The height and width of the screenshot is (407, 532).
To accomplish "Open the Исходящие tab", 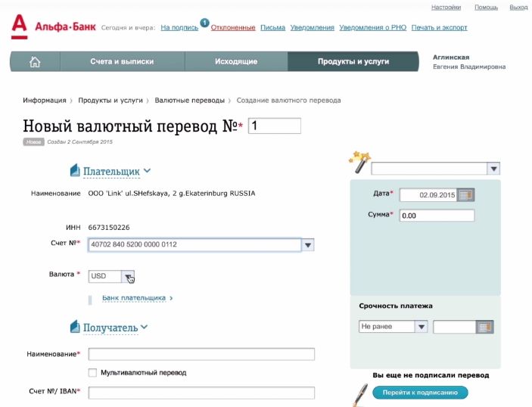I will pyautogui.click(x=235, y=62).
